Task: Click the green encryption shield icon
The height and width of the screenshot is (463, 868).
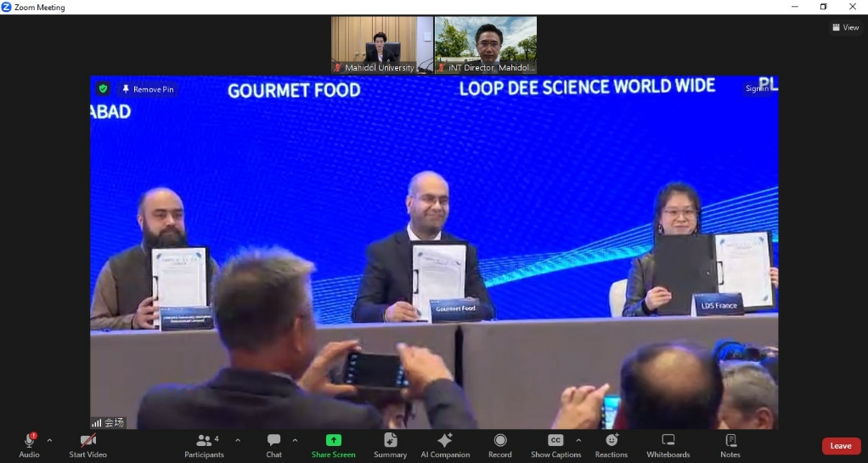Action: [103, 88]
